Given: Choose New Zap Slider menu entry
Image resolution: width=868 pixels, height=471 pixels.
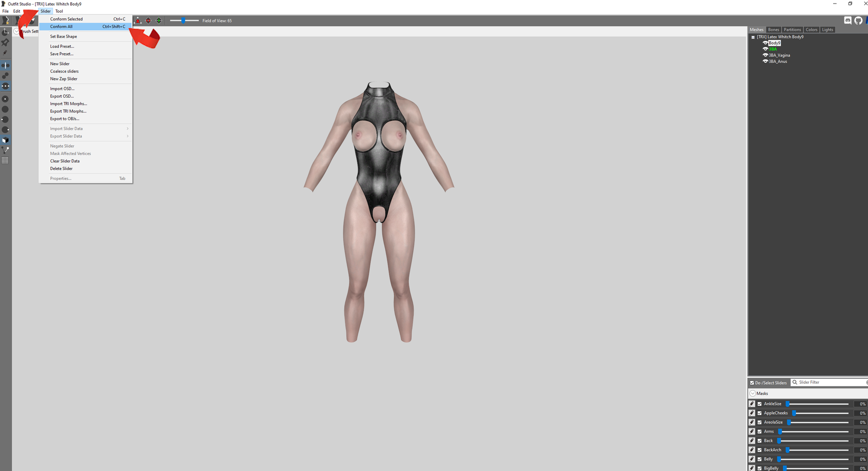Looking at the screenshot, I should point(85,79).
